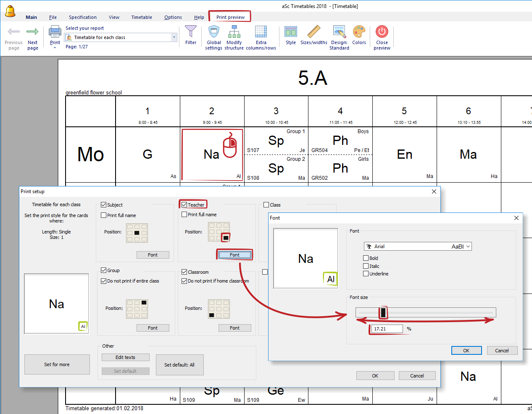Open the Colors palette icon

point(359,32)
